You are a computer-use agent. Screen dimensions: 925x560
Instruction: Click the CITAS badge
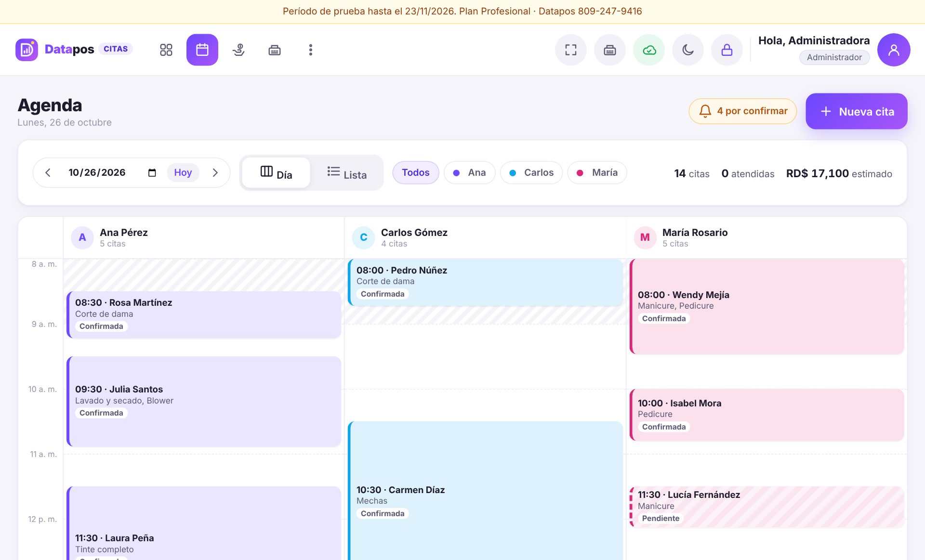point(116,49)
